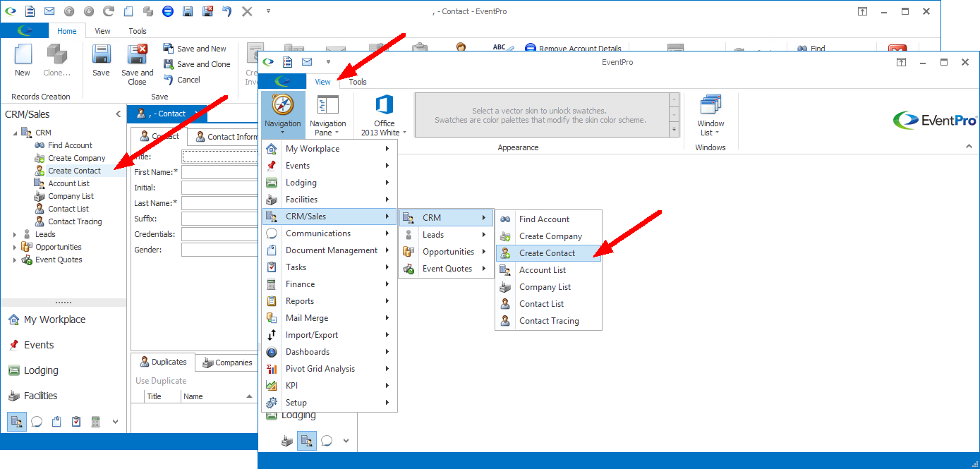Open Finance in Navigation menu

pyautogui.click(x=329, y=284)
